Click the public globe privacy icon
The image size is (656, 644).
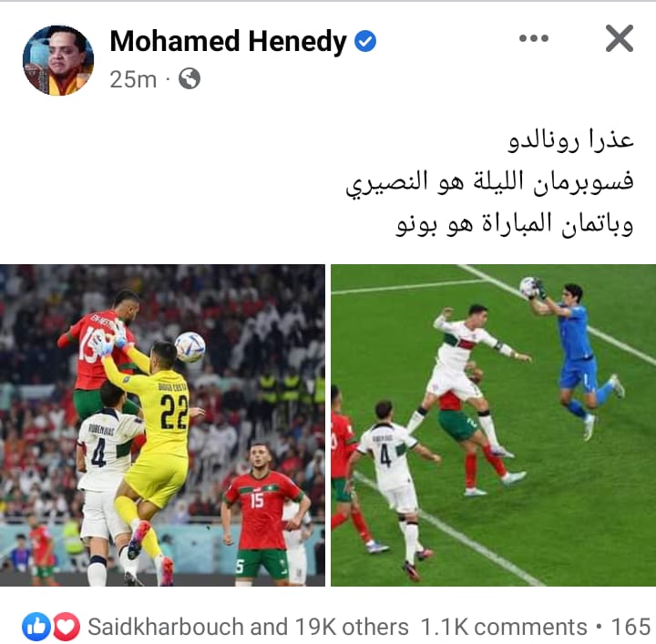(x=190, y=78)
